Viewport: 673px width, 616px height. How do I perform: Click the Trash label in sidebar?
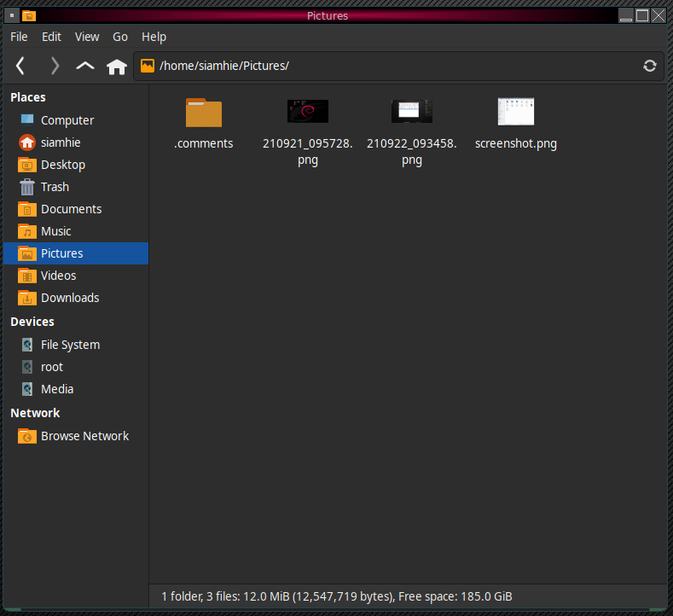[x=55, y=187]
